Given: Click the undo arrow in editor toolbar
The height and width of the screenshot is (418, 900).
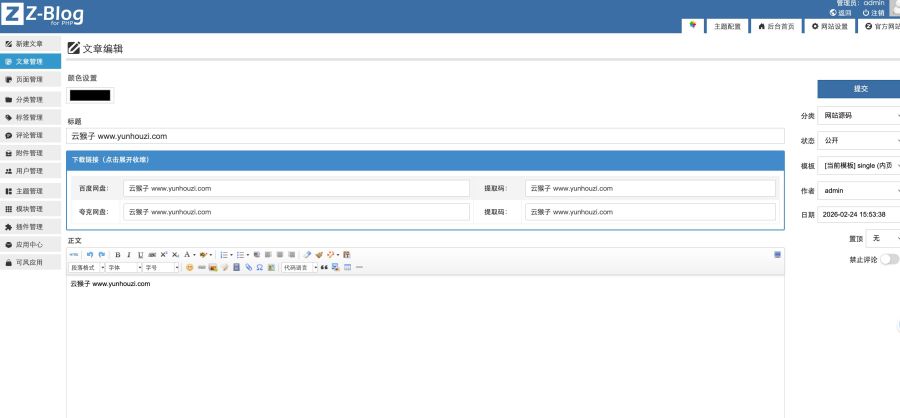Looking at the screenshot, I should click(x=89, y=255).
